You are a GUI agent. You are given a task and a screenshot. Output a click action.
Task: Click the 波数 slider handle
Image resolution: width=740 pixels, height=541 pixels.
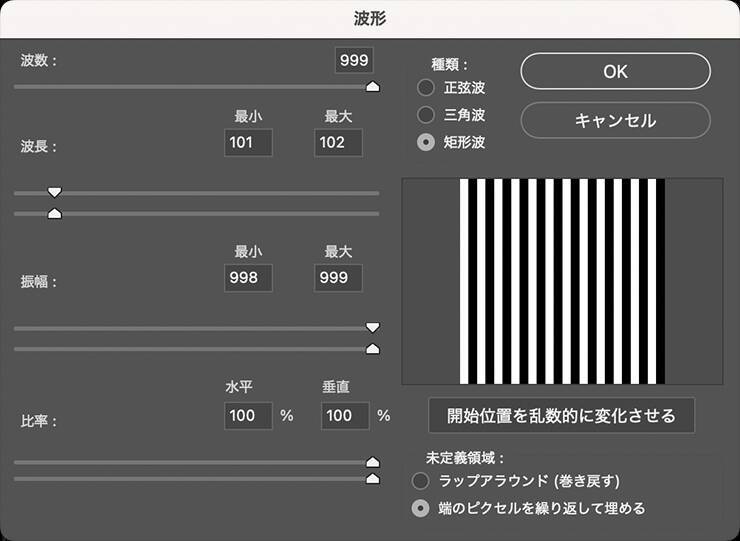point(373,87)
